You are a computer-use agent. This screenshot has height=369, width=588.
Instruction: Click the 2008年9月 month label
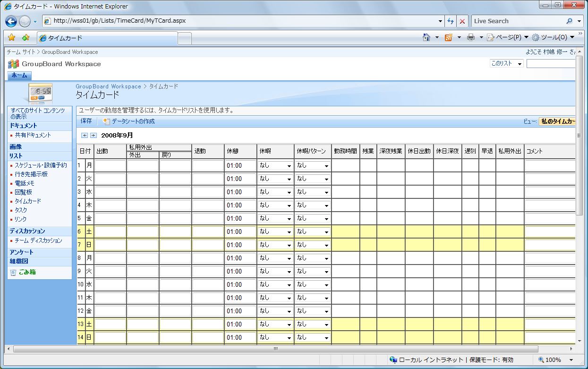pyautogui.click(x=117, y=136)
